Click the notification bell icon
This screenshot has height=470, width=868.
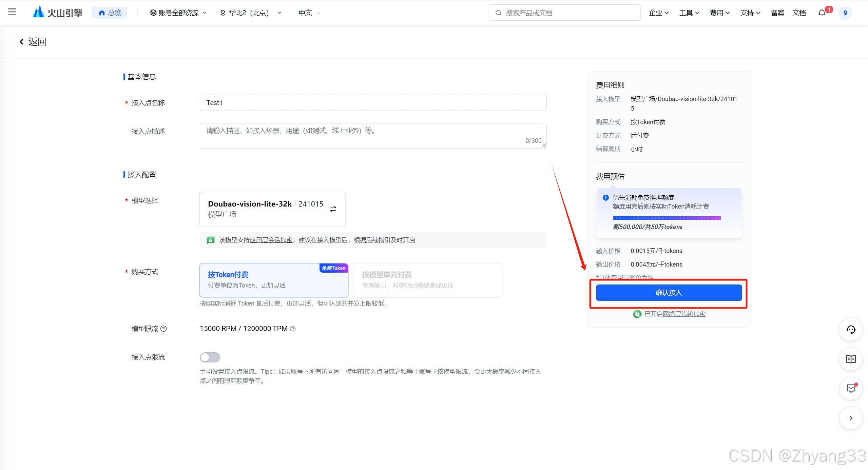coord(822,13)
